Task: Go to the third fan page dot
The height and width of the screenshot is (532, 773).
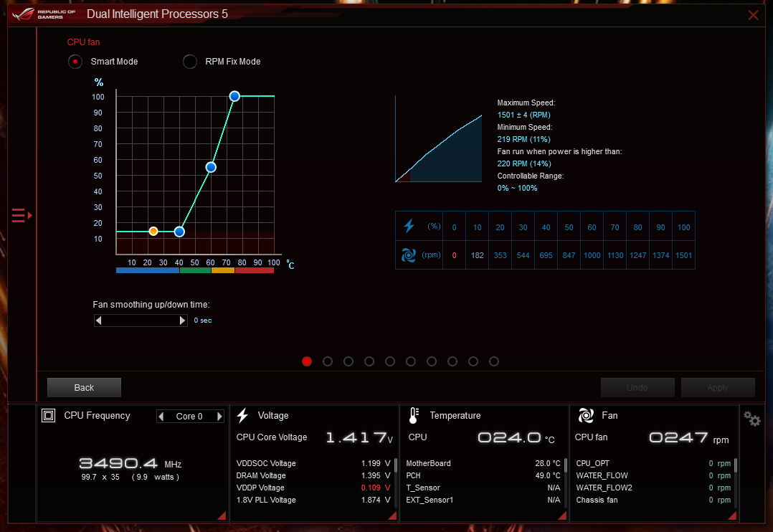Action: 348,361
